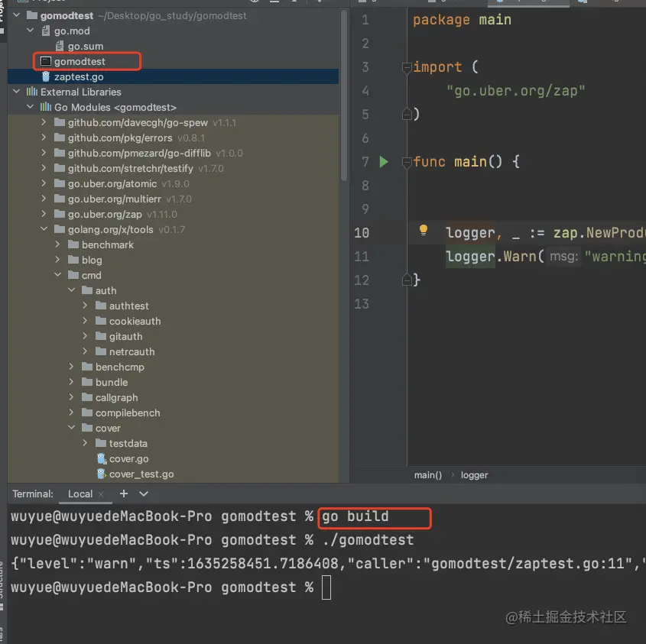646x644 pixels.
Task: Expand go.uber.org/multierr module
Action: 44,198
